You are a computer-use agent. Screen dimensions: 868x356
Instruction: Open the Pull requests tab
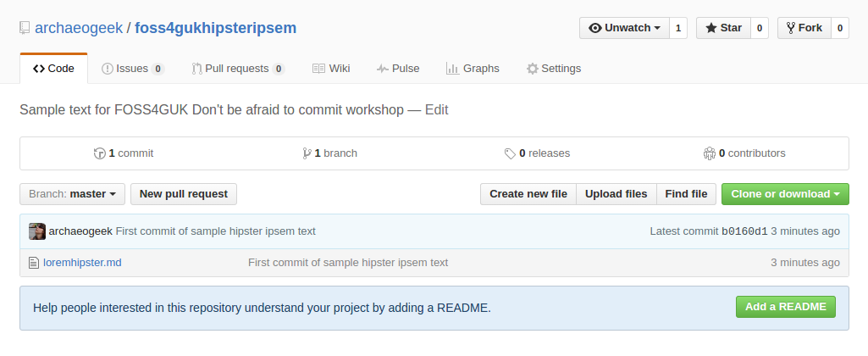click(x=238, y=69)
